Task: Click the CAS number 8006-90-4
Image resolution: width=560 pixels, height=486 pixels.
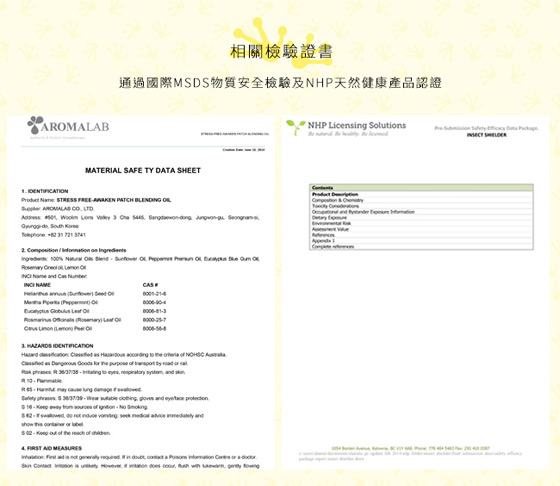Action: pyautogui.click(x=154, y=302)
